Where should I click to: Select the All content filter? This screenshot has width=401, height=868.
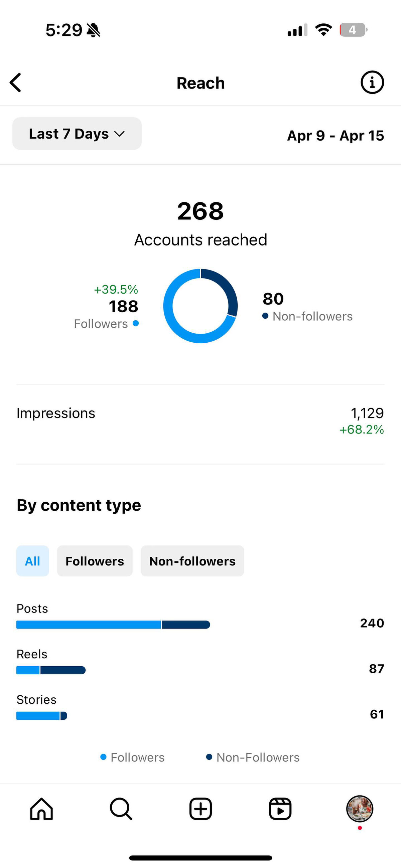33,561
